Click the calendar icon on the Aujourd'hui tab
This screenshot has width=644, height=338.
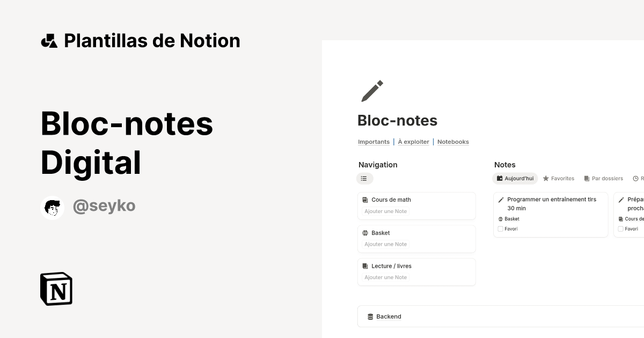pos(500,178)
